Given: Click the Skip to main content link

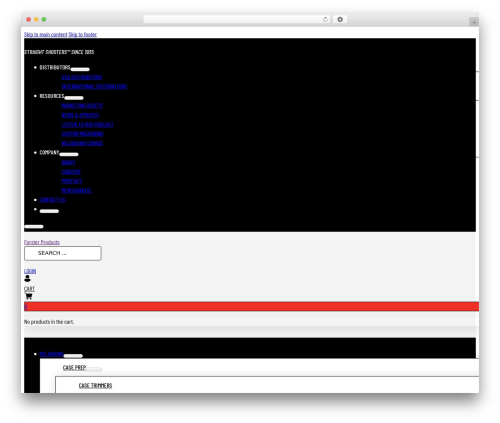Looking at the screenshot, I should point(46,34).
